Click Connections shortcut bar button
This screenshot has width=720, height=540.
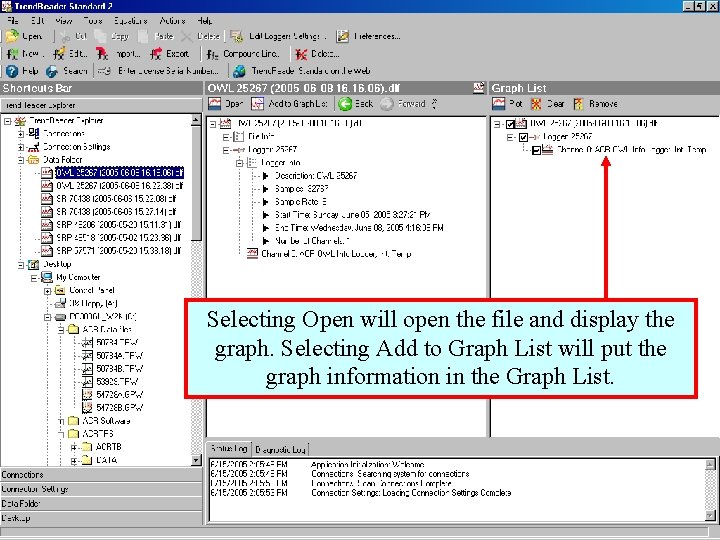pyautogui.click(x=101, y=475)
